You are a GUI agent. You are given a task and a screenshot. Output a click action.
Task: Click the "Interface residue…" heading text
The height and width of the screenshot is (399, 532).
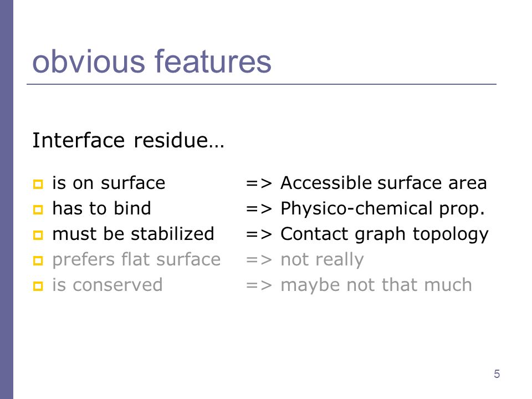[x=128, y=140]
